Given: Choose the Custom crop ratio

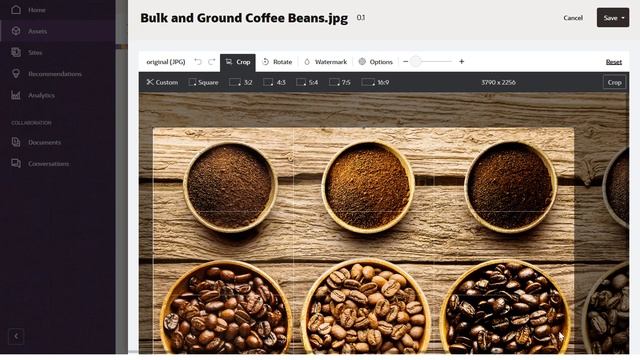Looking at the screenshot, I should (162, 82).
